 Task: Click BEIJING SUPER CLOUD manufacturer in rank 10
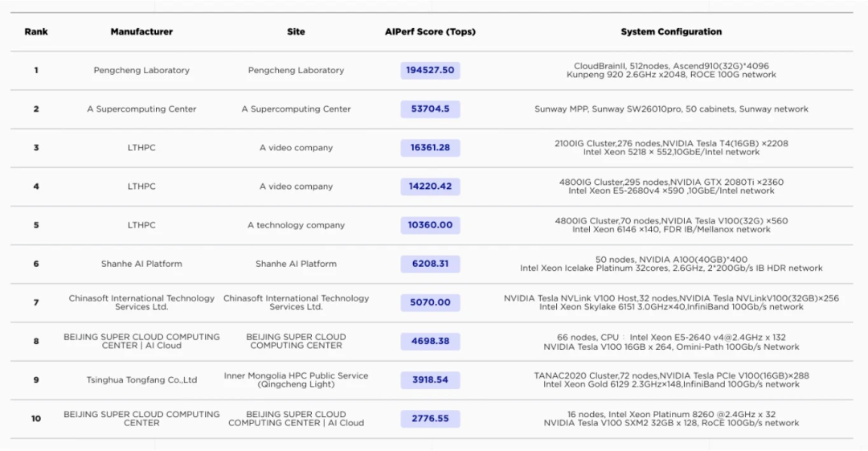[x=141, y=419]
